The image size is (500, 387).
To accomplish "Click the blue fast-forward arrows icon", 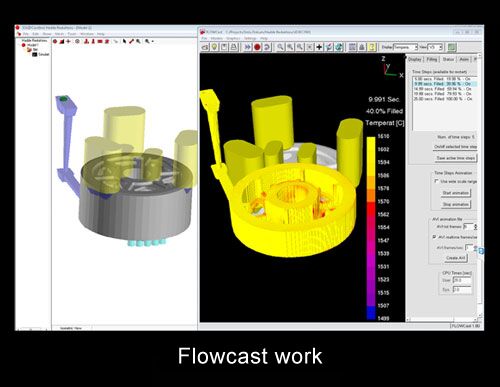I will 247,47.
